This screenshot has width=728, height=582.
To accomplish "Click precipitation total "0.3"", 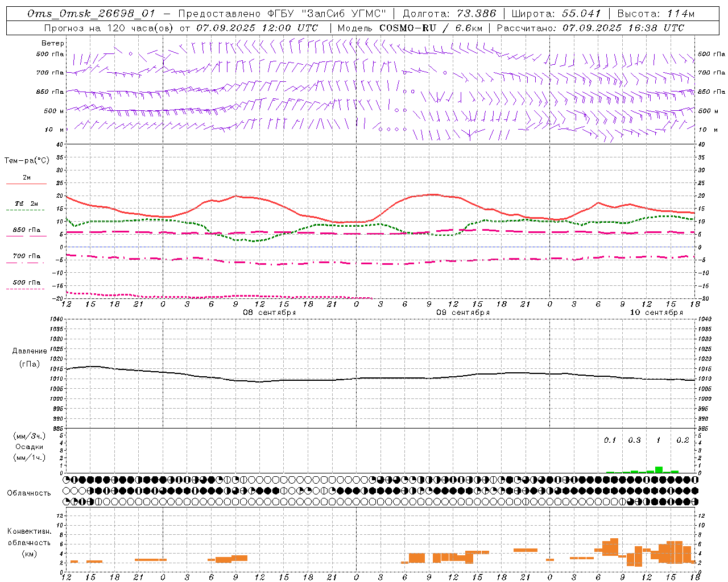I will [x=634, y=440].
